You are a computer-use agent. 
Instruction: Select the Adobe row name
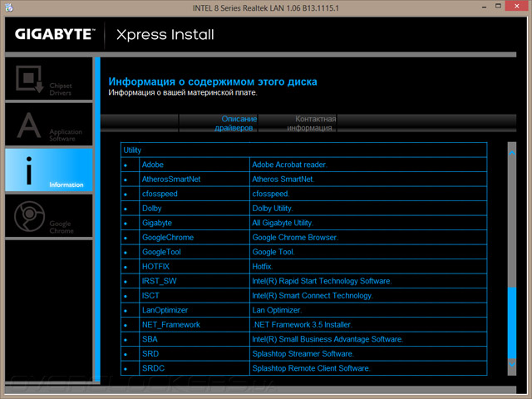coord(153,165)
